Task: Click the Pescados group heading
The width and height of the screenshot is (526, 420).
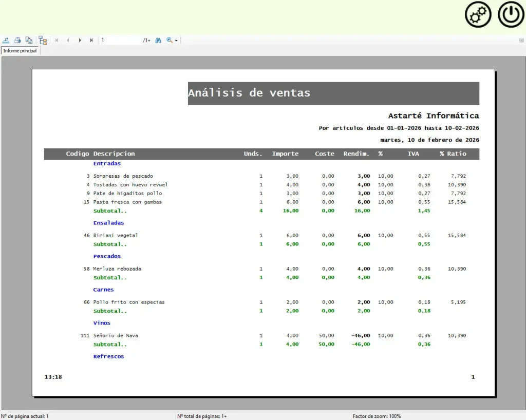Action: (x=107, y=256)
